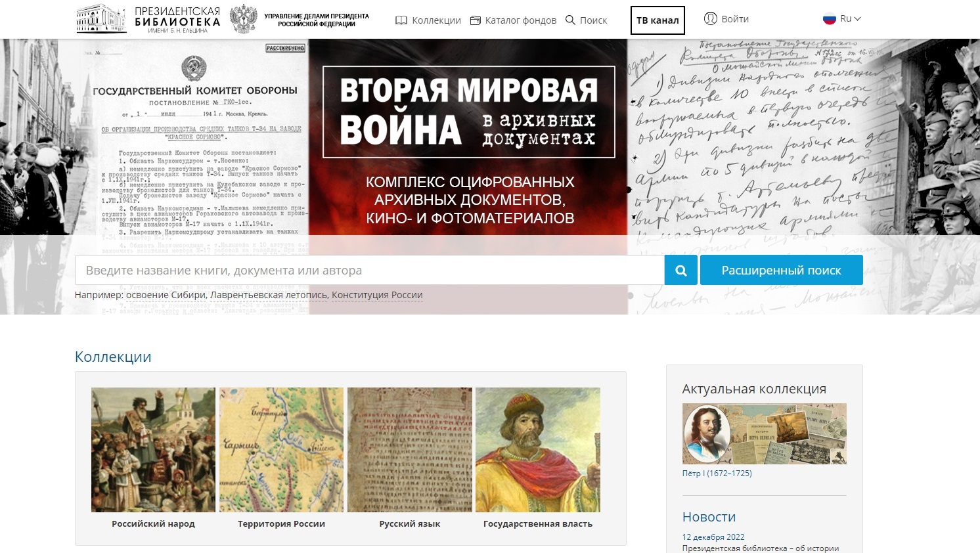Click the Расширенный поиск button
Screen dimensions: 980x553
781,271
